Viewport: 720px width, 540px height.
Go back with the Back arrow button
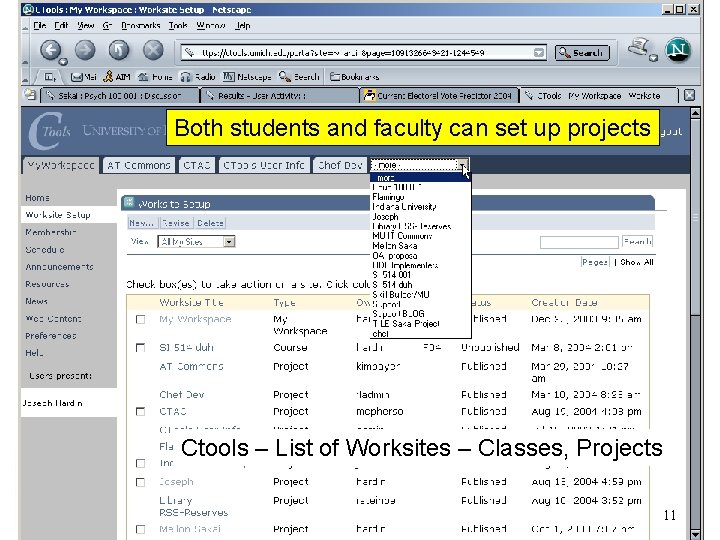pyautogui.click(x=51, y=50)
